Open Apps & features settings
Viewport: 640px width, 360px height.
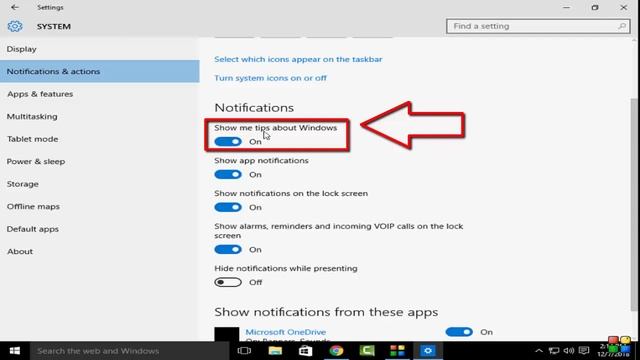coord(100,94)
